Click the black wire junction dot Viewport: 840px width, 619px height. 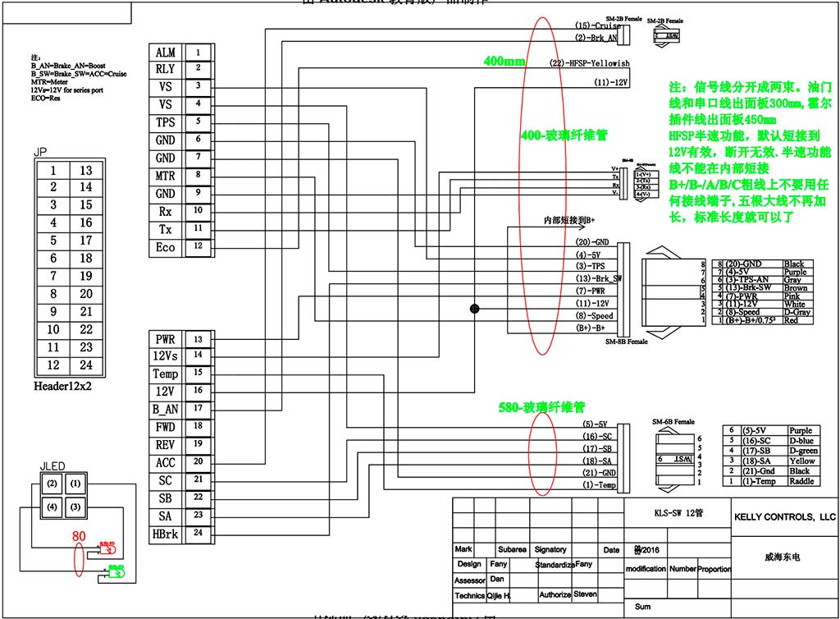[474, 309]
